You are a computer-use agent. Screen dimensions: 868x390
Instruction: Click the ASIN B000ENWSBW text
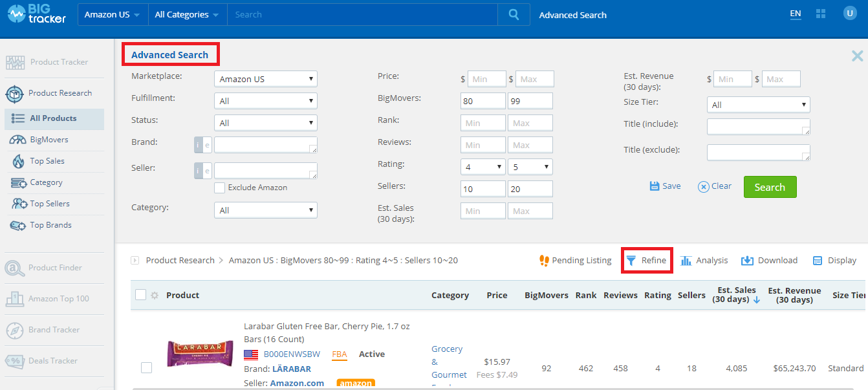pyautogui.click(x=292, y=354)
